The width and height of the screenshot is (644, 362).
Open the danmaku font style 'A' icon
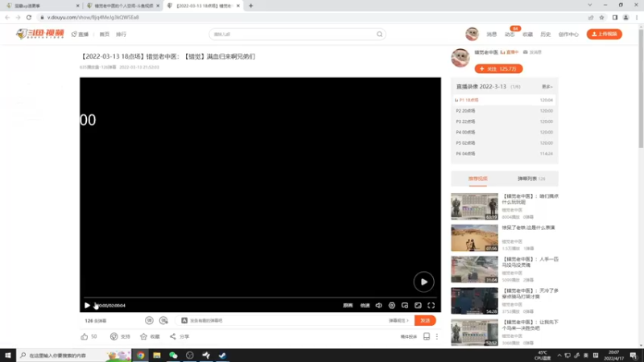point(184,320)
